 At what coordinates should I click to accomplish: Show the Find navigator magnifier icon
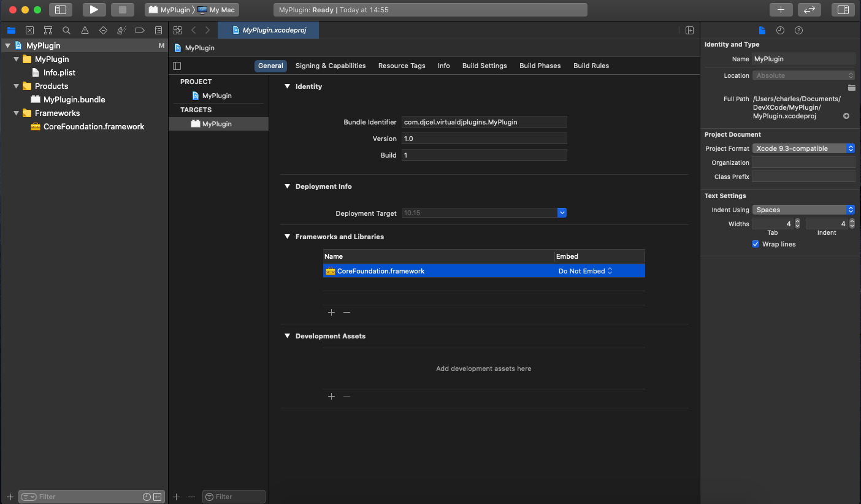click(x=66, y=30)
